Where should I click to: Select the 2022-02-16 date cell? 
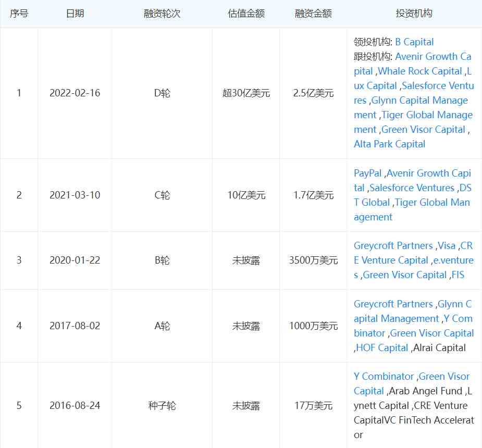(75, 93)
